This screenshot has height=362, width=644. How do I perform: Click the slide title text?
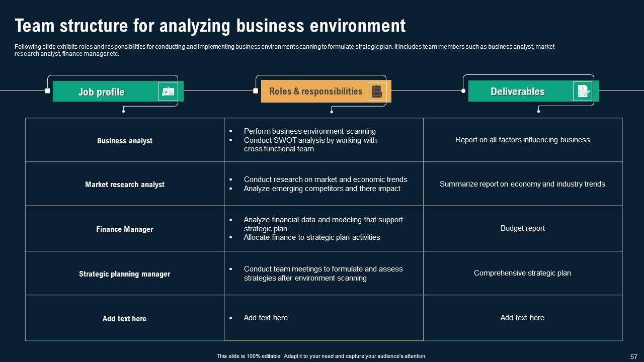click(210, 26)
